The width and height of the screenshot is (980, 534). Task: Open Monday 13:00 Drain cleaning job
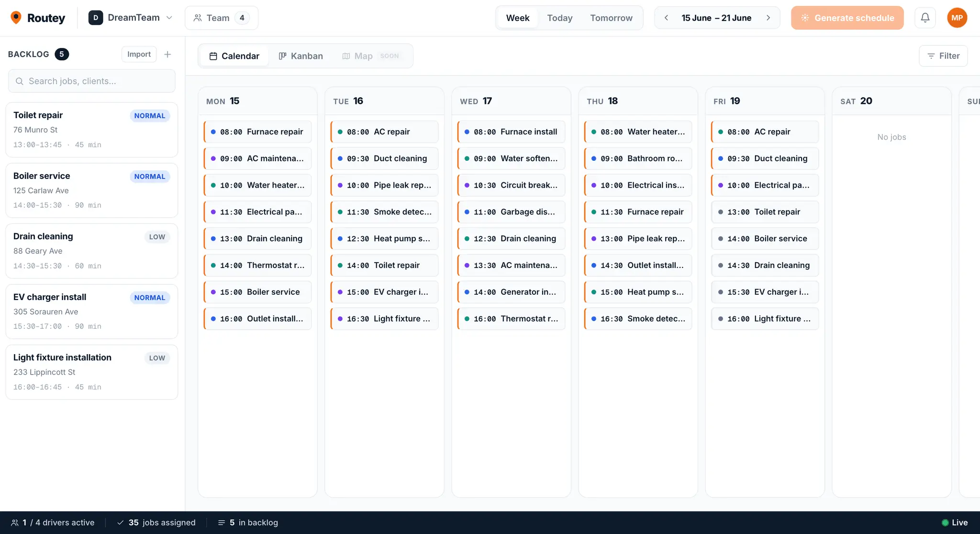pos(257,238)
